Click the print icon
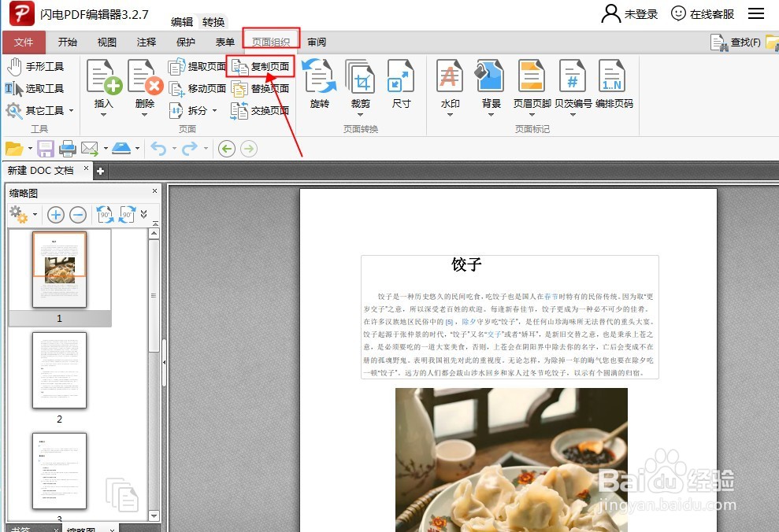 tap(68, 149)
